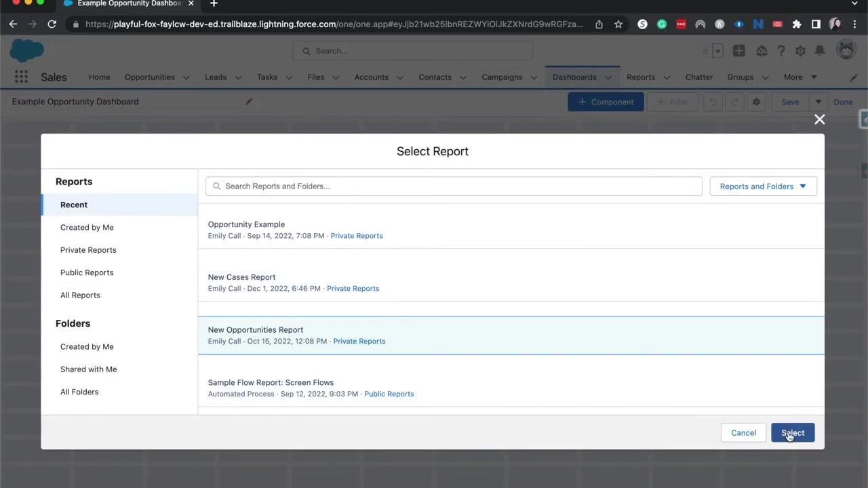
Task: Click the Cancel button
Action: click(743, 433)
